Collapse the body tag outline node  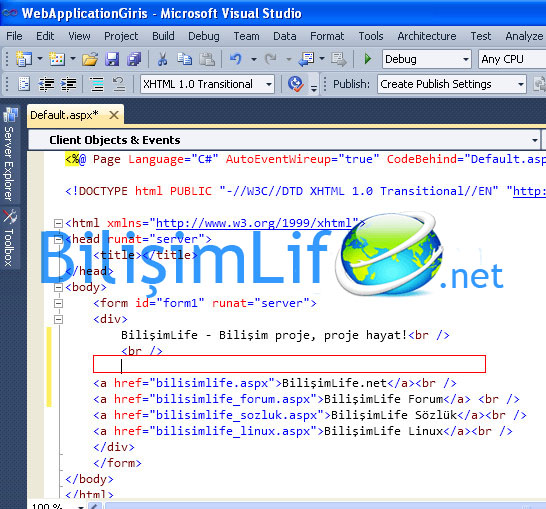point(58,288)
